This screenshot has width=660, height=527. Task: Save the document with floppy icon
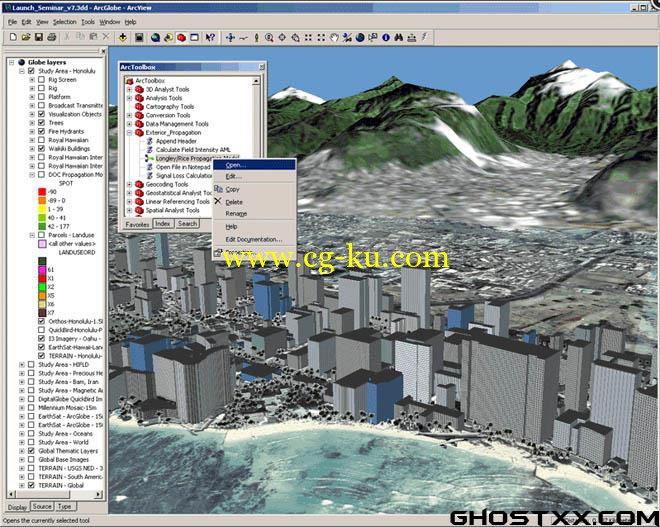point(39,37)
